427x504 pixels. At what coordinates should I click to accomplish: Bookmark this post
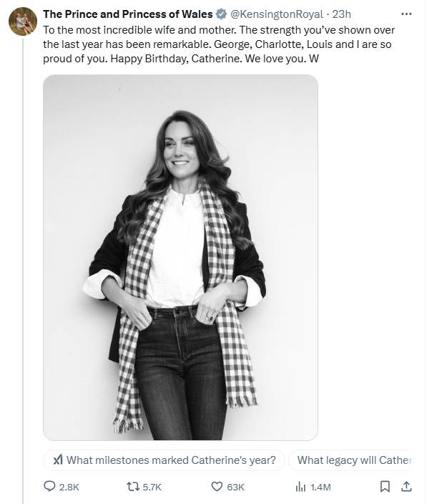[x=385, y=487]
